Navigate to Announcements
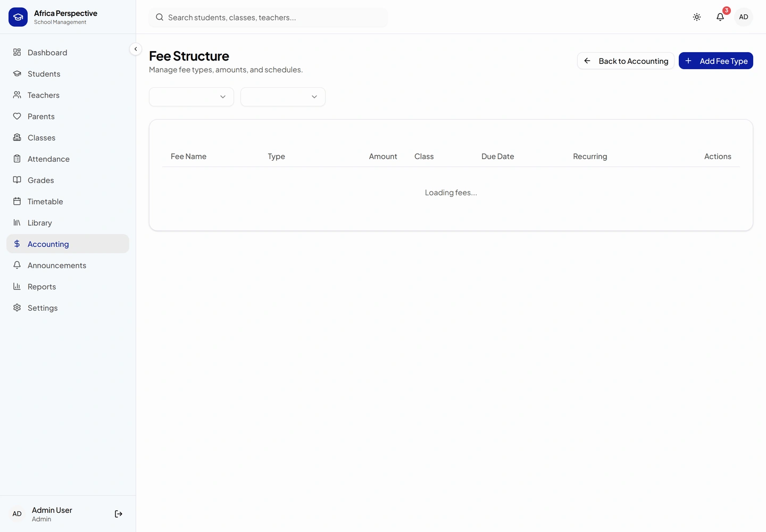Image resolution: width=766 pixels, height=532 pixels. (68, 265)
